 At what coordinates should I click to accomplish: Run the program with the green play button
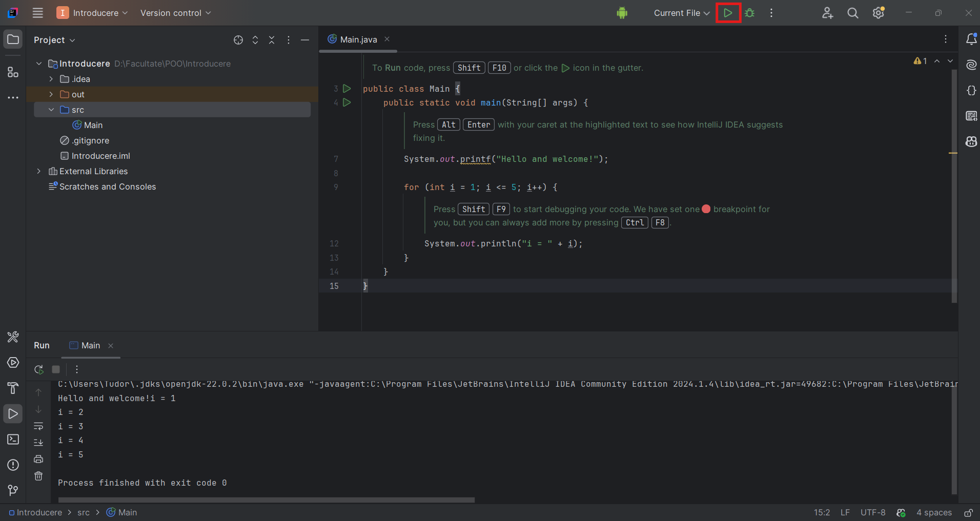[728, 13]
